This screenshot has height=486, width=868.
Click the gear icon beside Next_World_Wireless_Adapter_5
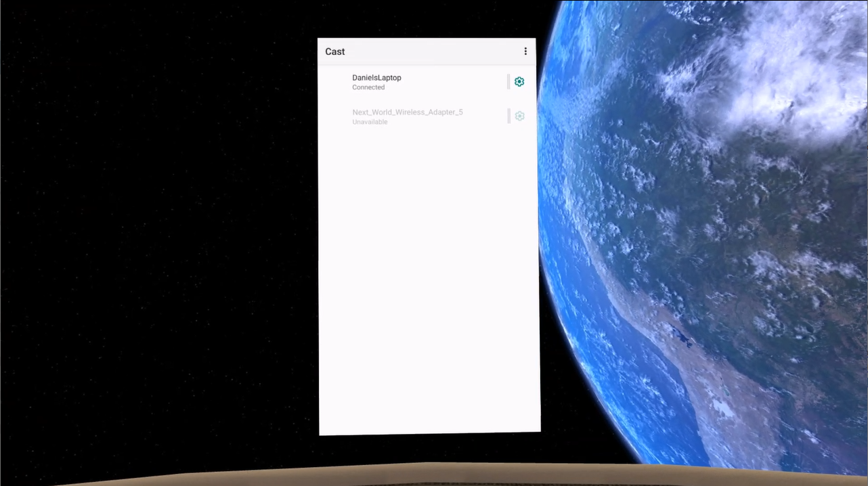(x=519, y=116)
